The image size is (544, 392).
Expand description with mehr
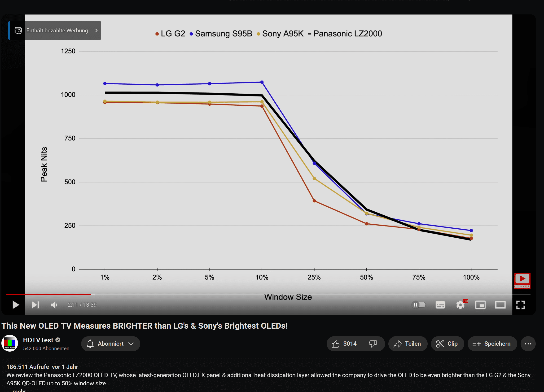click(19, 390)
